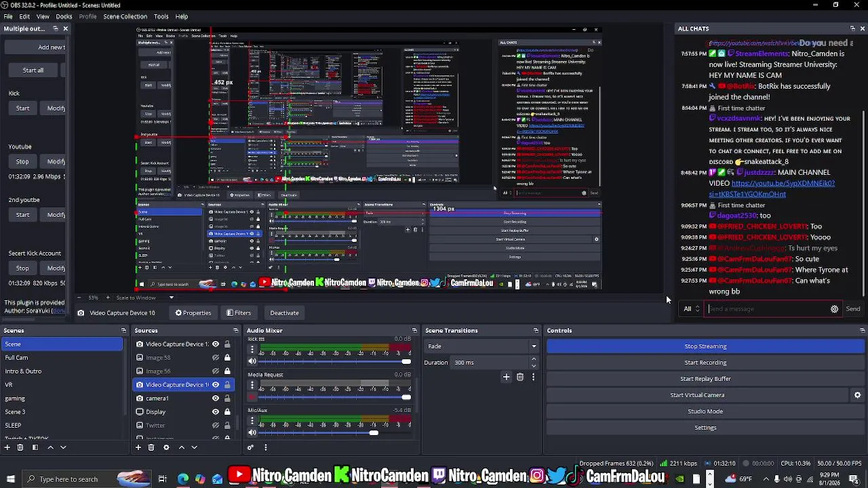Open the Tools menu
868x488 pixels.
(161, 16)
